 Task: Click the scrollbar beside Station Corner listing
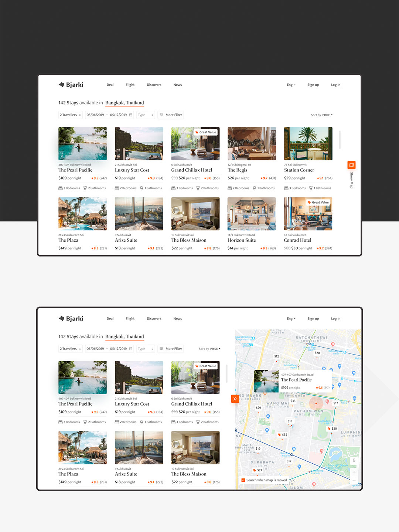point(340,140)
